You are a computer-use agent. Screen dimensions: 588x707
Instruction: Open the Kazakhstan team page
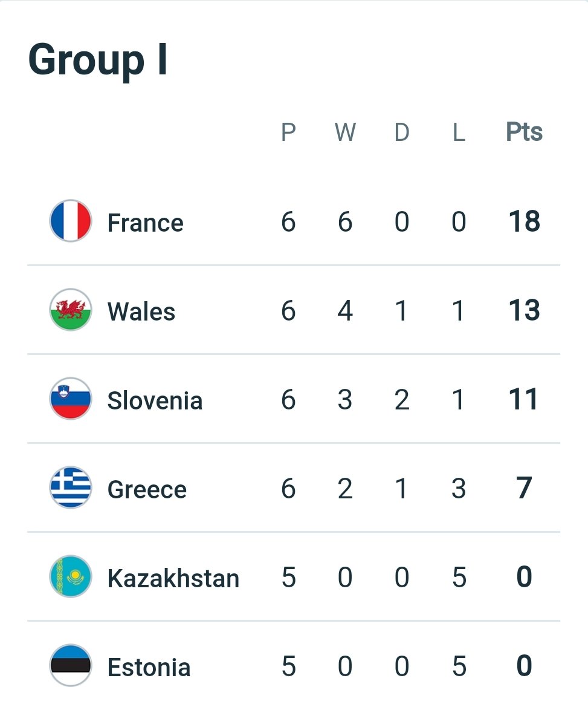coord(173,578)
